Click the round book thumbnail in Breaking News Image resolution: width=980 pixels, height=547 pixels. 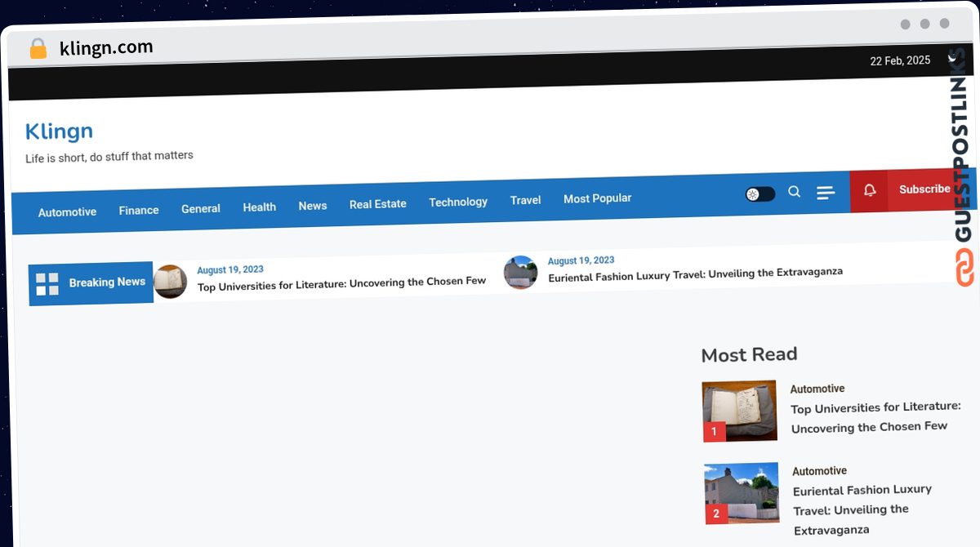point(171,282)
